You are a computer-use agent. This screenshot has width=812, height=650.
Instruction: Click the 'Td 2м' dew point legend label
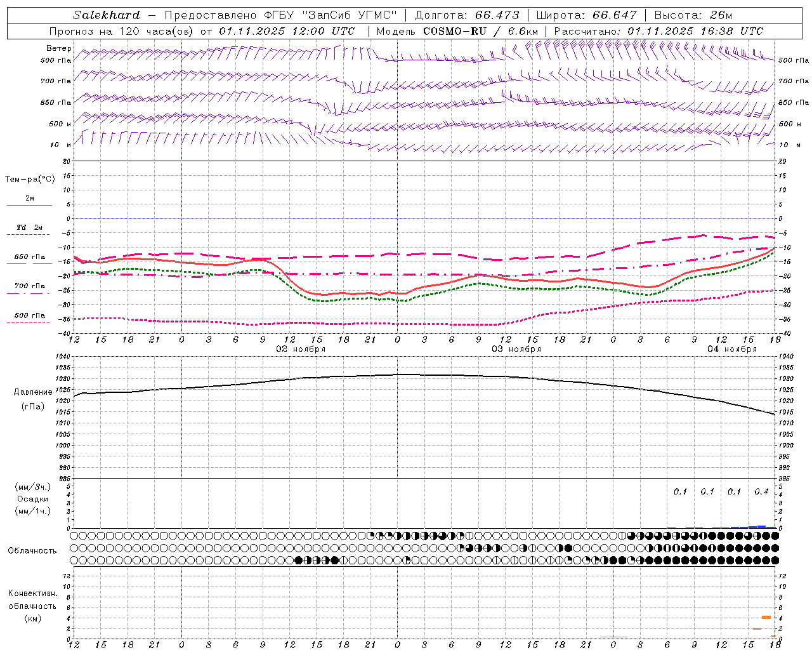30,227
